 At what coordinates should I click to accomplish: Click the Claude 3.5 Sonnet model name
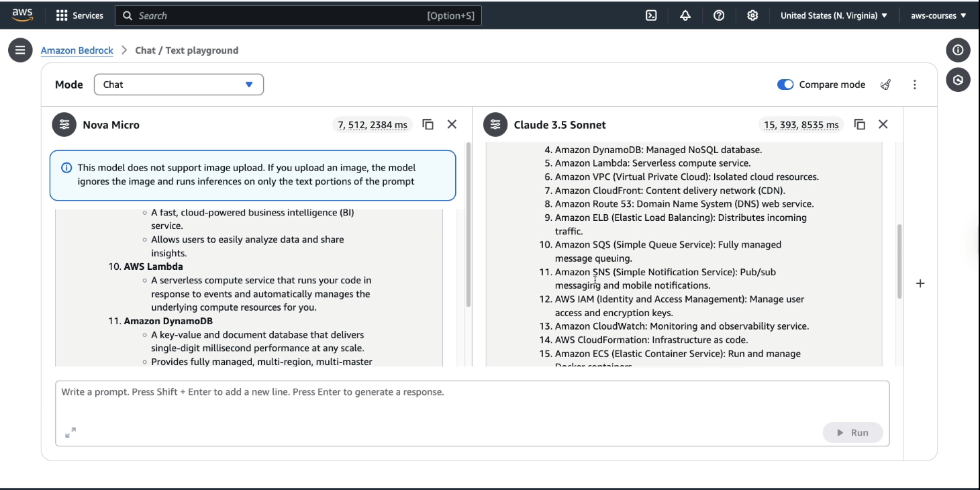coord(560,125)
